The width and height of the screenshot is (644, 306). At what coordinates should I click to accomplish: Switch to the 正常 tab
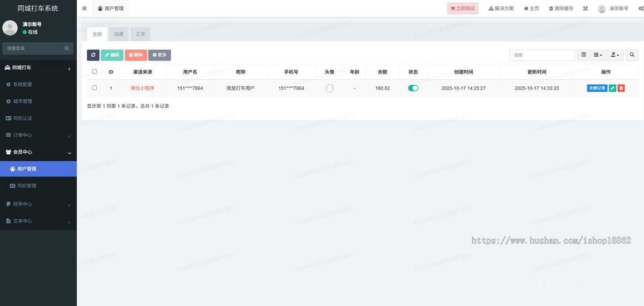(140, 34)
